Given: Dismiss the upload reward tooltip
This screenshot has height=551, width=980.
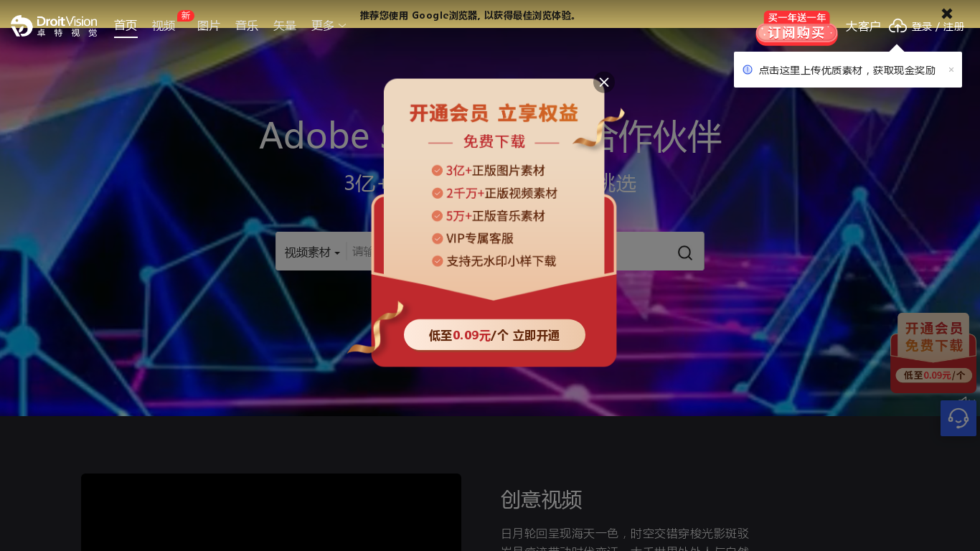Looking at the screenshot, I should (x=951, y=70).
